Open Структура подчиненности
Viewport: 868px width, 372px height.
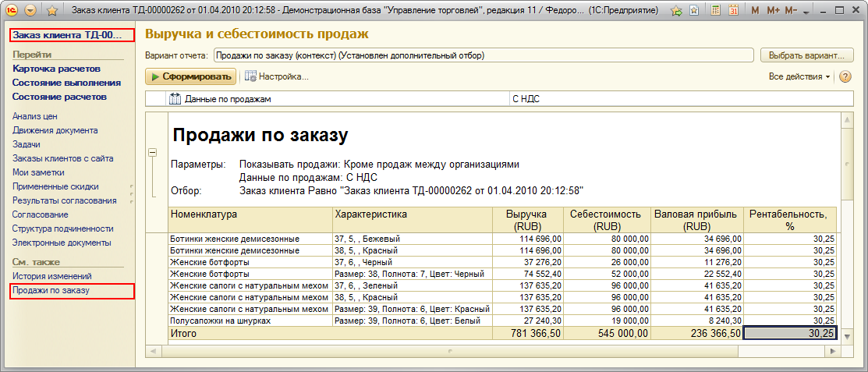(62, 228)
